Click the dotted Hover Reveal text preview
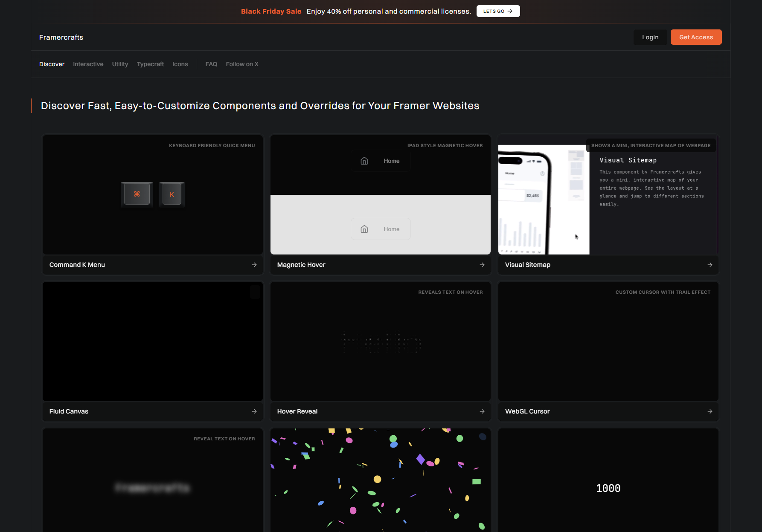 pos(381,342)
